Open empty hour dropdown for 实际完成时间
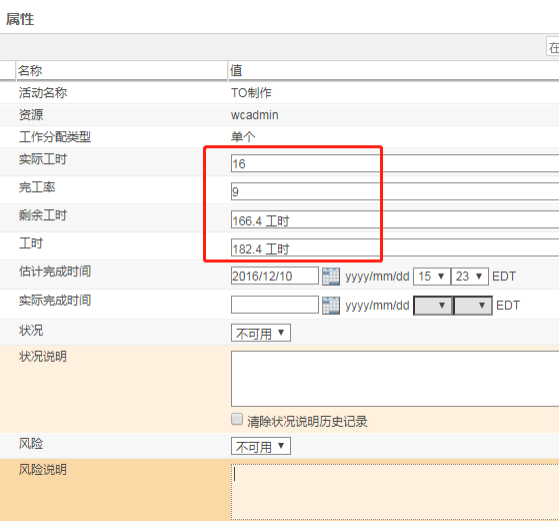Image resolution: width=560 pixels, height=522 pixels. (x=432, y=306)
